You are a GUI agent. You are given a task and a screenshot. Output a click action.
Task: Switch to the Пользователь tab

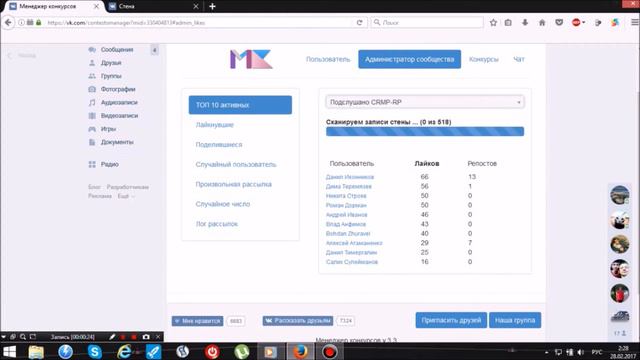point(328,59)
